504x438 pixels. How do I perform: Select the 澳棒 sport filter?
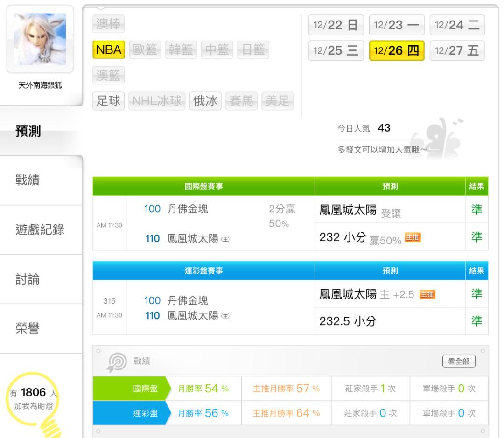click(108, 24)
